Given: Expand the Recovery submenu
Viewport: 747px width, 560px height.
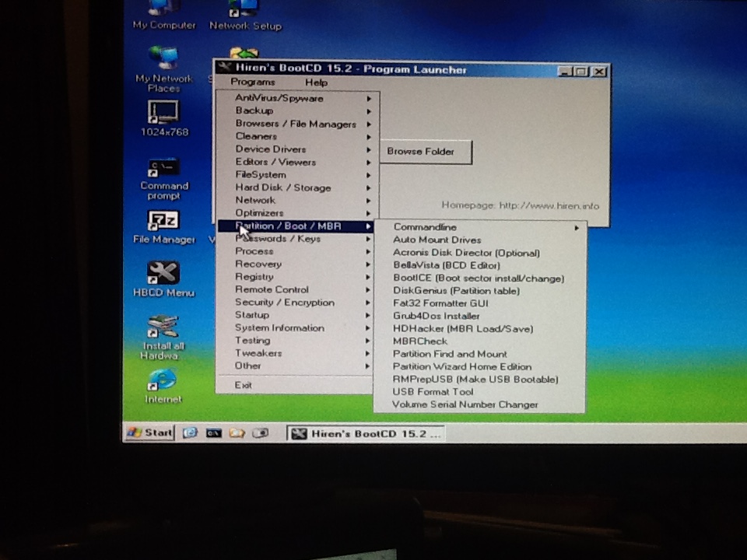Looking at the screenshot, I should [296, 264].
